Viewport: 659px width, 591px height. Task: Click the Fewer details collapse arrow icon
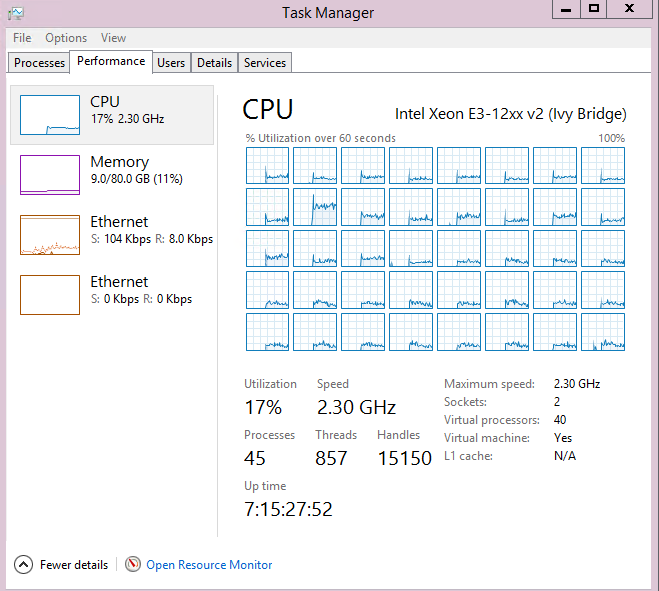pyautogui.click(x=24, y=565)
